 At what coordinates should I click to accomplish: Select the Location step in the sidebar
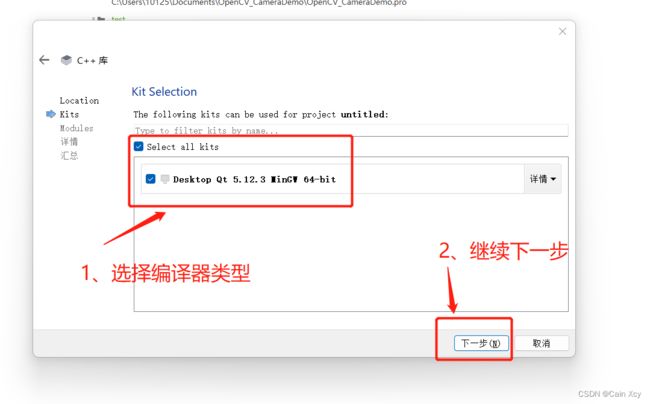click(x=79, y=101)
